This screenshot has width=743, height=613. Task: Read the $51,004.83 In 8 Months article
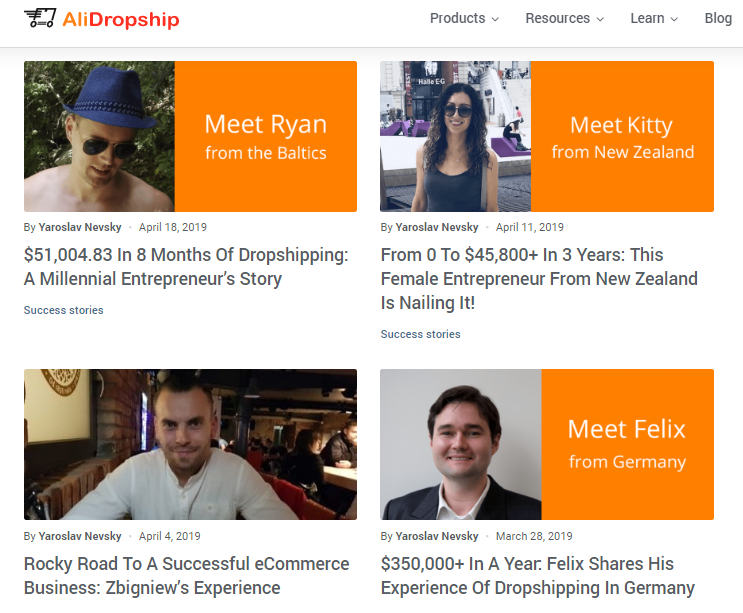[186, 267]
